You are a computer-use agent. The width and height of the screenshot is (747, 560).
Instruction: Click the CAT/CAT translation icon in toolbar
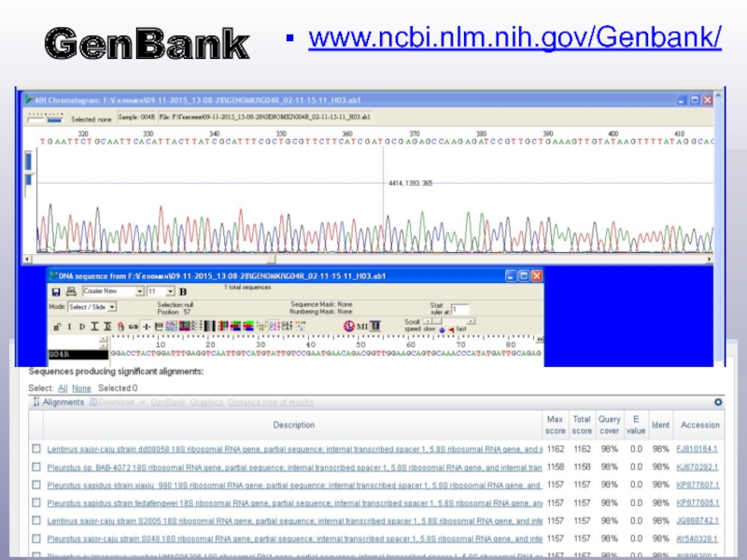[x=275, y=326]
